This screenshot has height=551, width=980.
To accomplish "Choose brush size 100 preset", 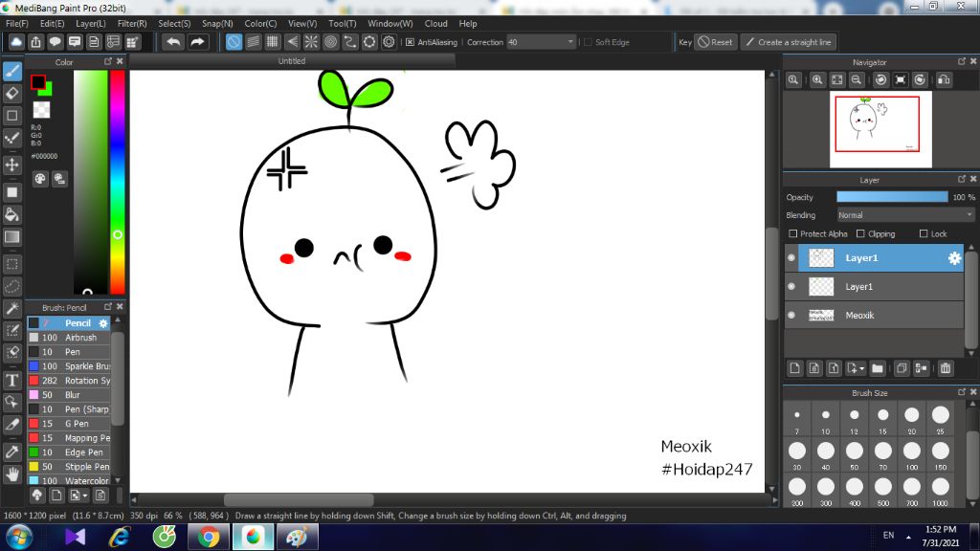I will tap(911, 454).
